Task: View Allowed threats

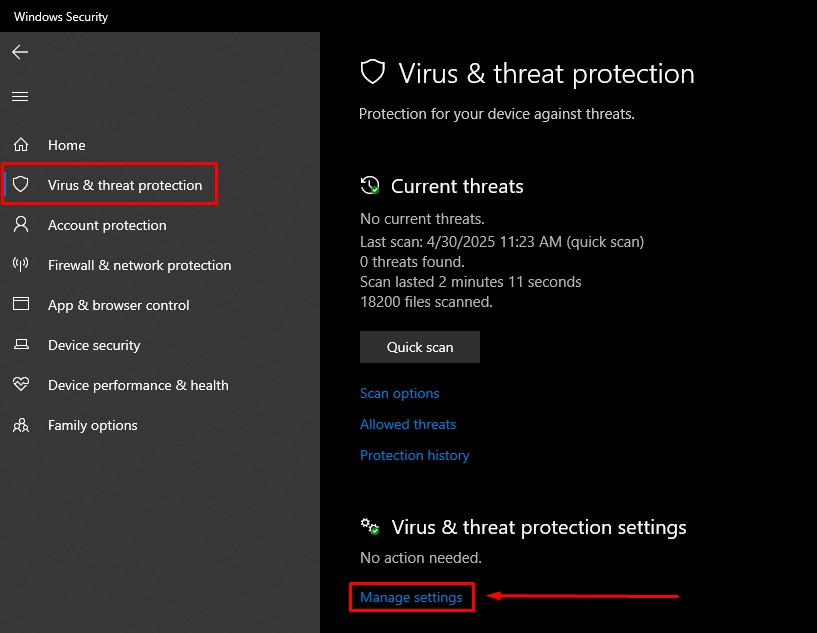Action: (407, 424)
